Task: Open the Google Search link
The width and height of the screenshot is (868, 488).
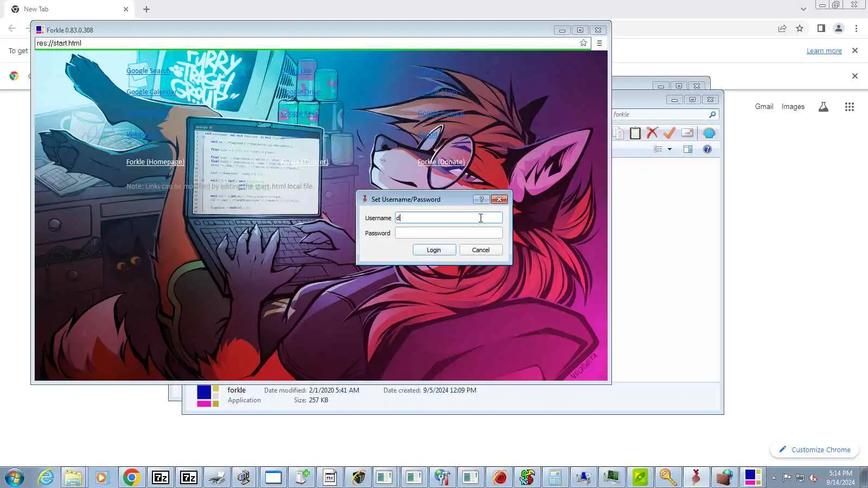Action: pos(148,70)
